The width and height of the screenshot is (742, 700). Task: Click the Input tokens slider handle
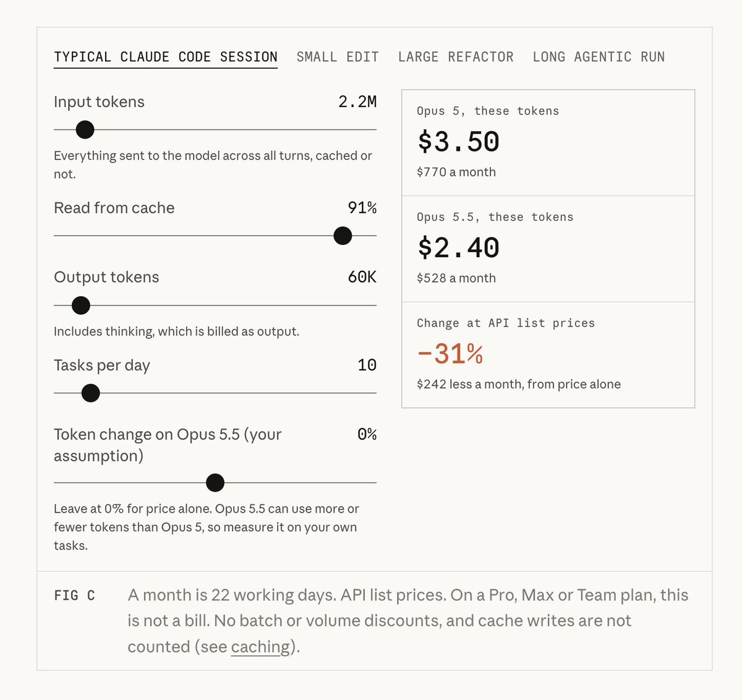point(85,130)
